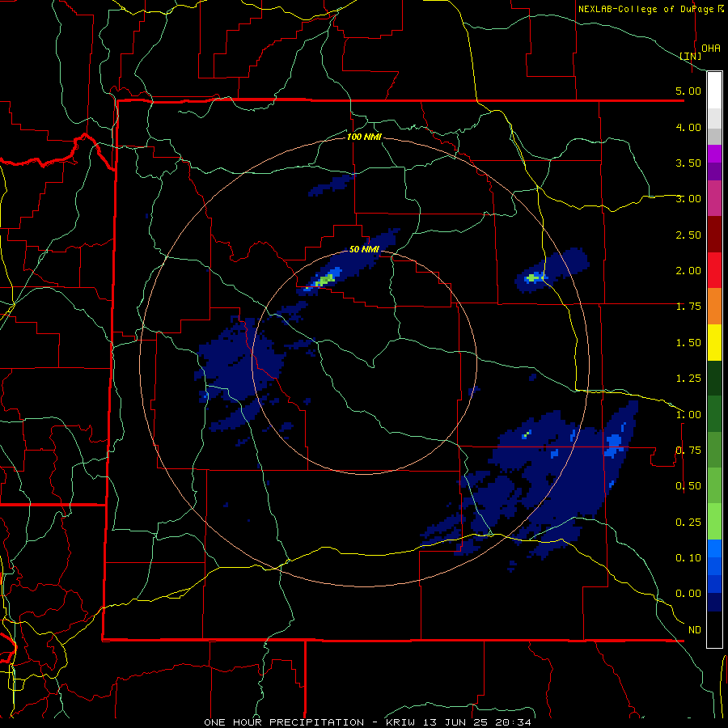The height and width of the screenshot is (728, 728).
Task: Click the 100 NMI range ring label
Action: pos(364,137)
